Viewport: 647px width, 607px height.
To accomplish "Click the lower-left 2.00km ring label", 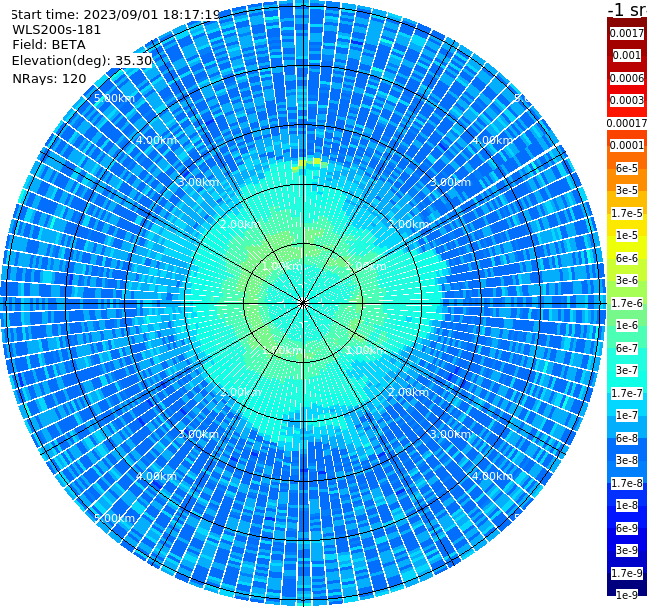I will [241, 392].
